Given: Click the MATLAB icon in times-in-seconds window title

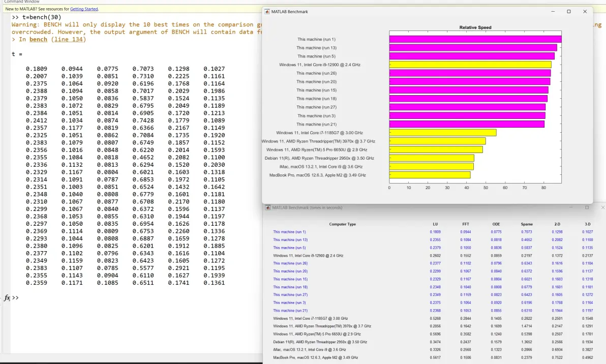Looking at the screenshot, I should [268, 207].
